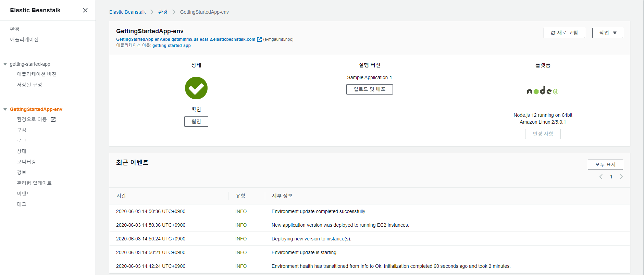Screen dimensions: 644x275
Task: Open 환경 breadcrumb link
Action: pos(163,12)
